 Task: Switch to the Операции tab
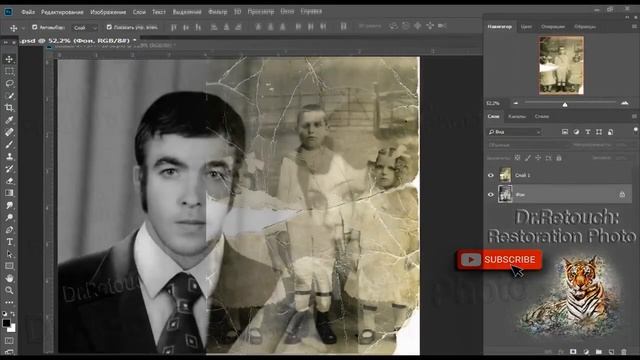tap(553, 27)
